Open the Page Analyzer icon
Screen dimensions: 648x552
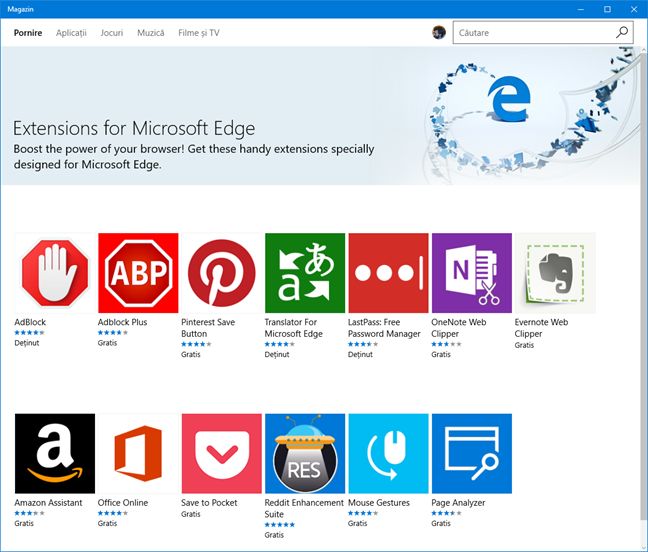(x=472, y=454)
